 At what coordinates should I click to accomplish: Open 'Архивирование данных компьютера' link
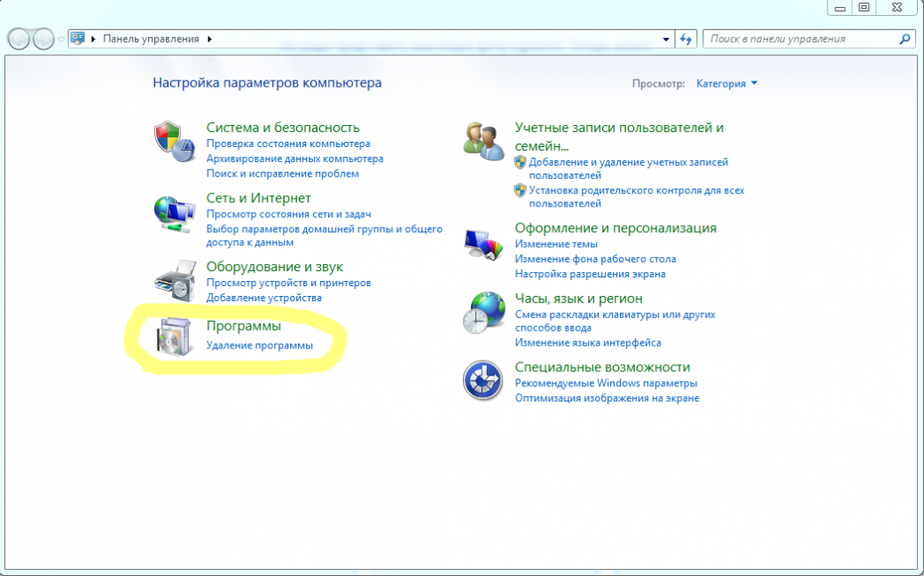(294, 159)
